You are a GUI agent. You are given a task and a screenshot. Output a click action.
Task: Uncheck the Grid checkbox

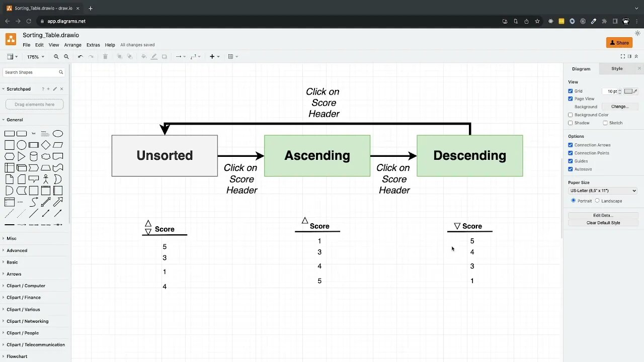click(571, 91)
